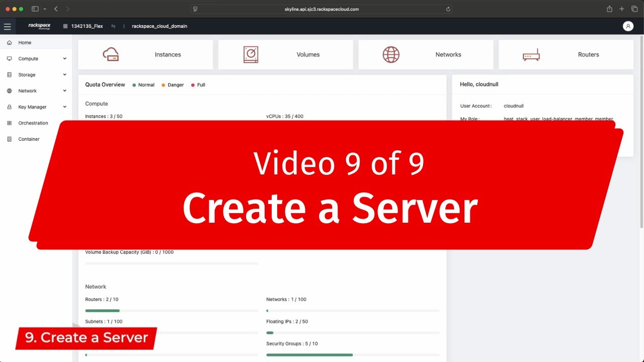Viewport: 644px width, 362px height.
Task: Go back in Safari
Action: (x=56, y=9)
